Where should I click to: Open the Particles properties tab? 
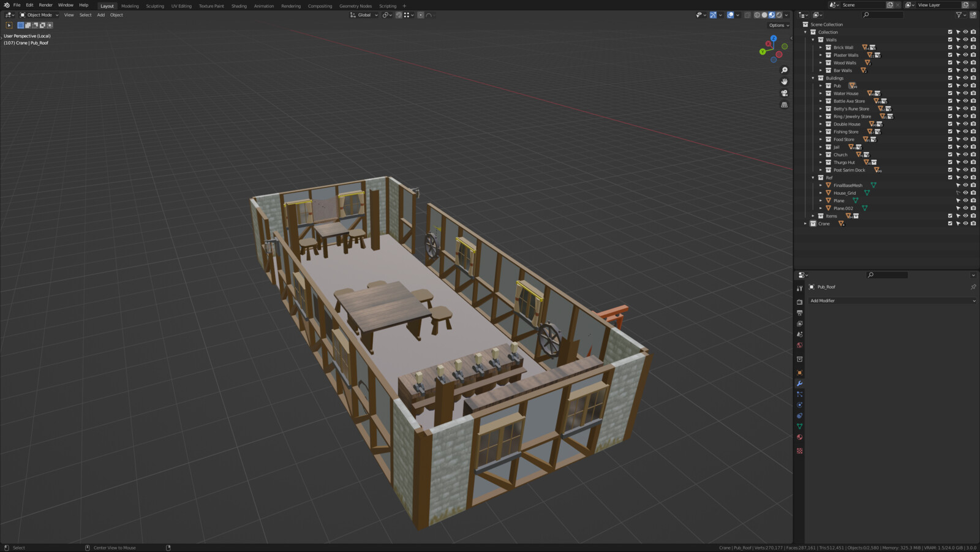tap(799, 394)
